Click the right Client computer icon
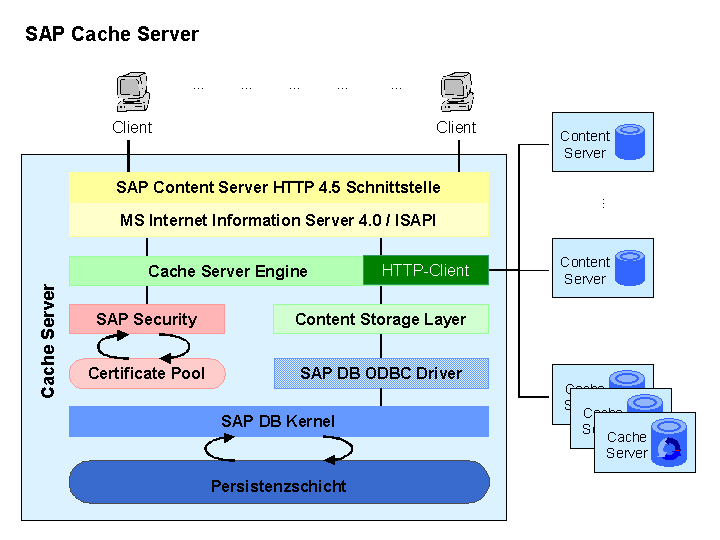The height and width of the screenshot is (540, 720). [x=457, y=92]
